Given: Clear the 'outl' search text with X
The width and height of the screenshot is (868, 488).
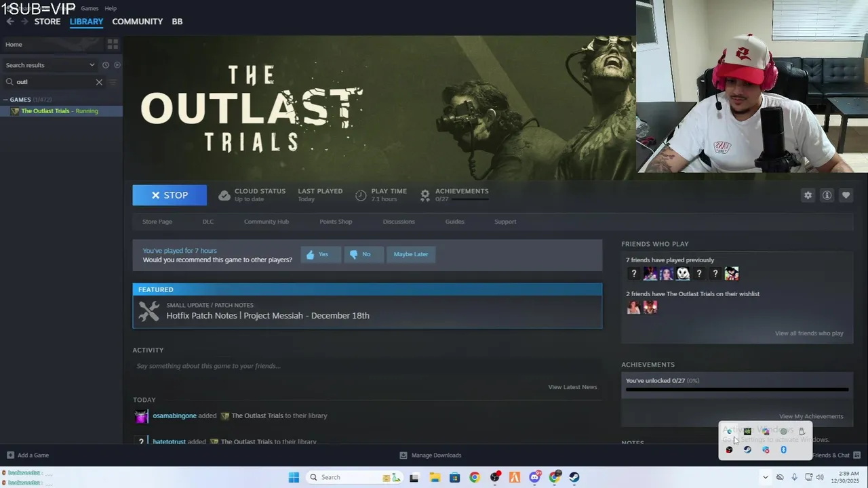Looking at the screenshot, I should [x=99, y=82].
